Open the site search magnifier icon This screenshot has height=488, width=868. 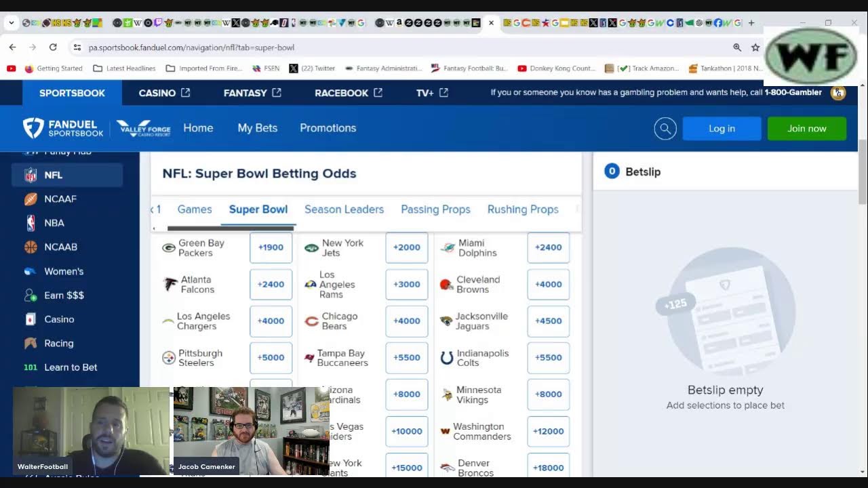tap(665, 128)
